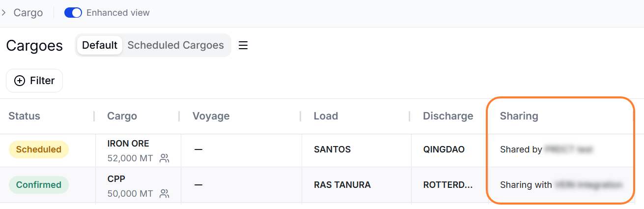
Task: Click the Discharge column header
Action: point(448,116)
